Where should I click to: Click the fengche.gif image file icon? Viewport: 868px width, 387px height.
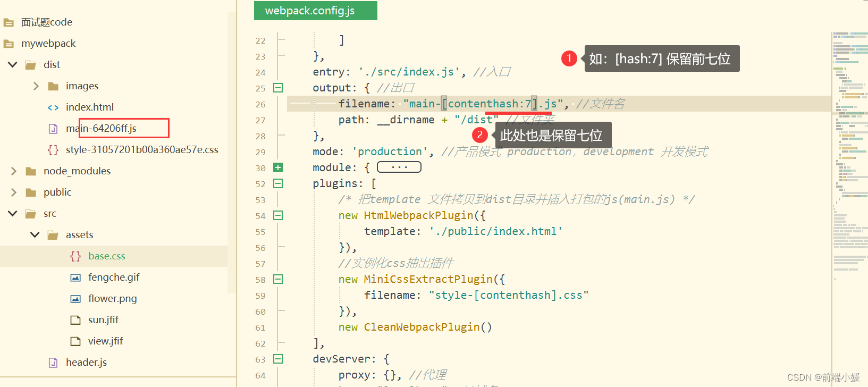coord(75,277)
